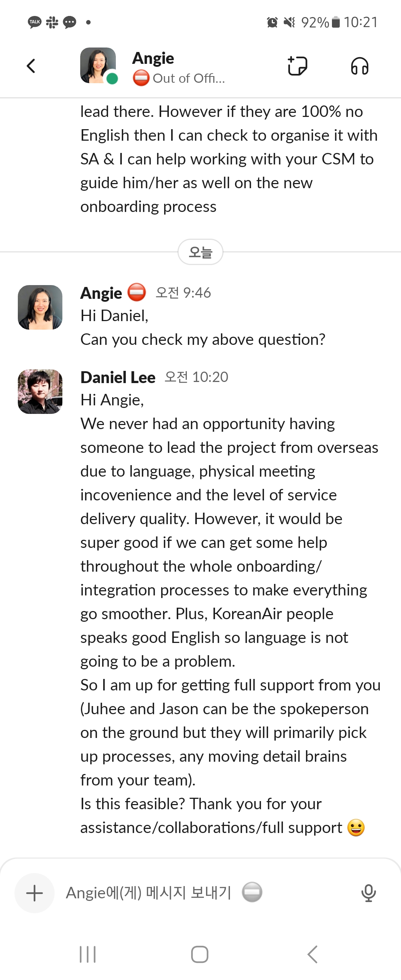401x980 pixels.
Task: Tap the plus attachment button
Action: point(34,892)
